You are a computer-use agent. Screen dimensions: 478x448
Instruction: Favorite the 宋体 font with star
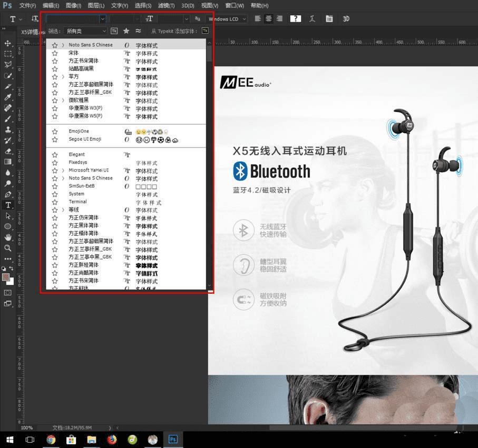(55, 53)
